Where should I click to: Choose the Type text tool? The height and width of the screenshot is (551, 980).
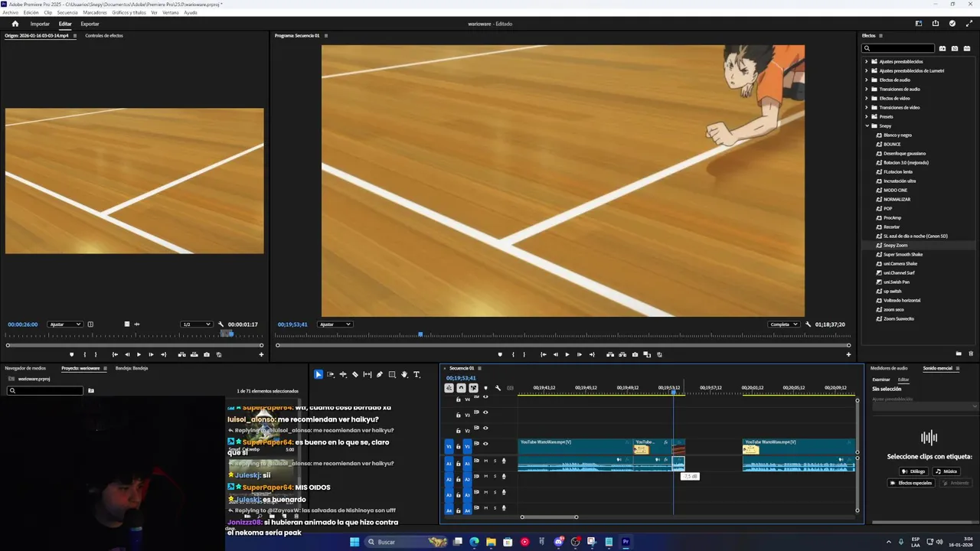tap(416, 374)
